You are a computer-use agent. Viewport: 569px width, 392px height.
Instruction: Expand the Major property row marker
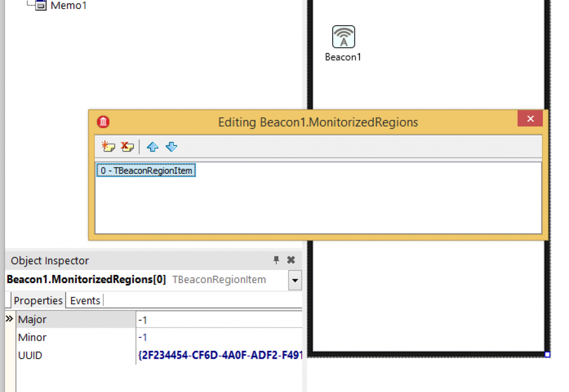8,319
